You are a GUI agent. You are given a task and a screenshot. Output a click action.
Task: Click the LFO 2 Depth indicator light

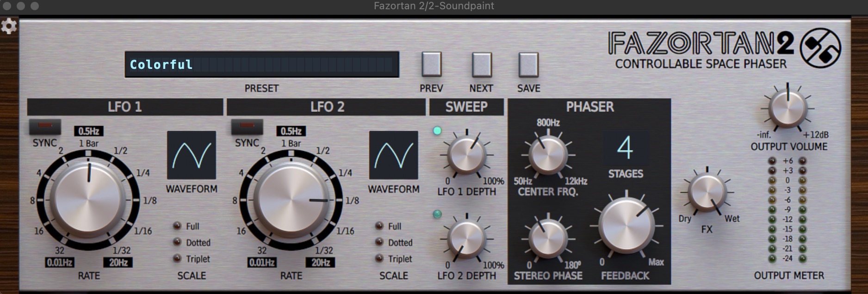tap(437, 214)
